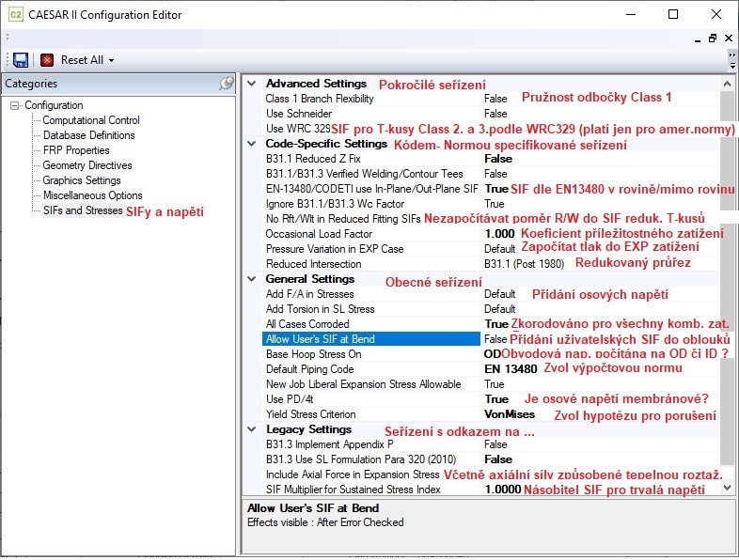Click Add Torsion in SL Stress value Default
Image resolution: width=739 pixels, height=560 pixels.
(500, 309)
